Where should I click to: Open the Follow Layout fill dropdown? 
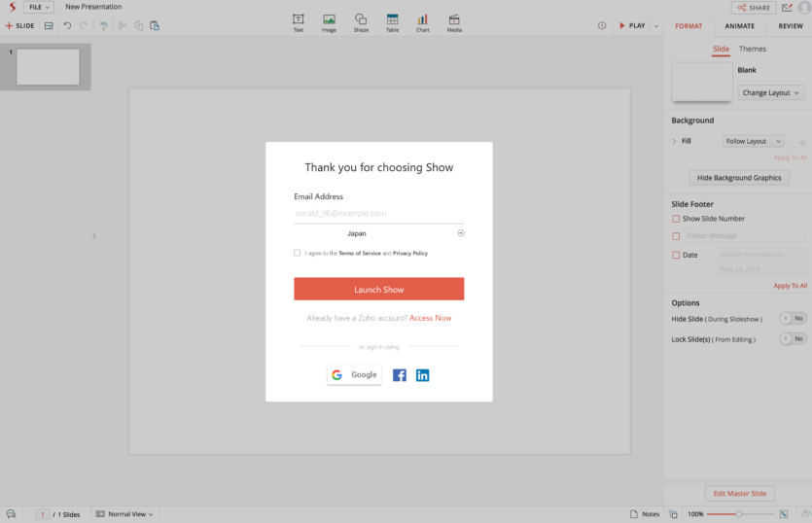[753, 141]
